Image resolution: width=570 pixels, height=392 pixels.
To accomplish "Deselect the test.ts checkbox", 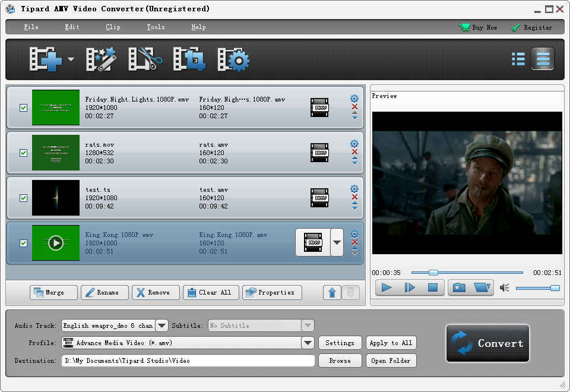I will (x=23, y=198).
